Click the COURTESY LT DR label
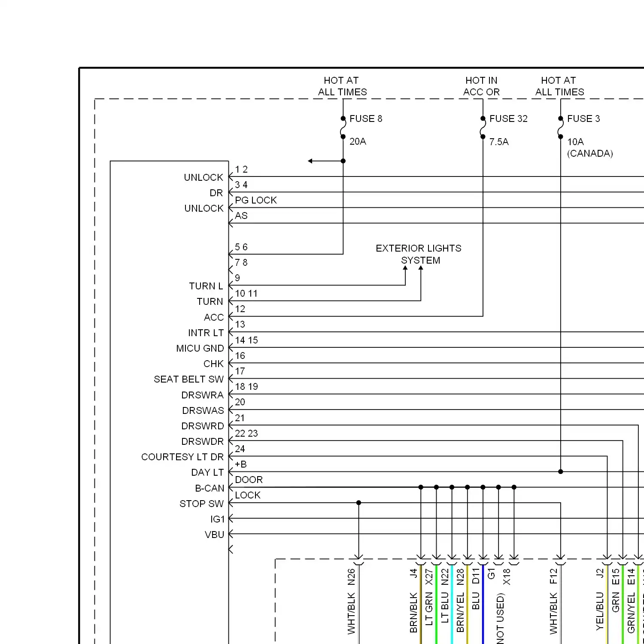644x644 pixels. coord(182,457)
